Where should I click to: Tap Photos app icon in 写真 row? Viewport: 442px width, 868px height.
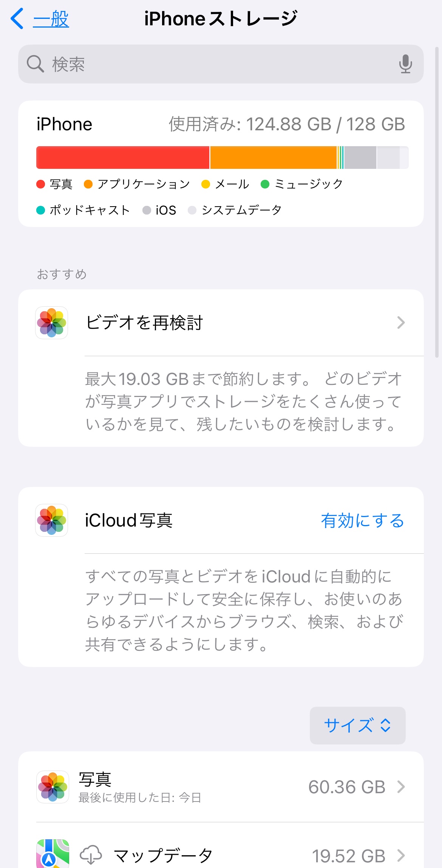(x=53, y=787)
